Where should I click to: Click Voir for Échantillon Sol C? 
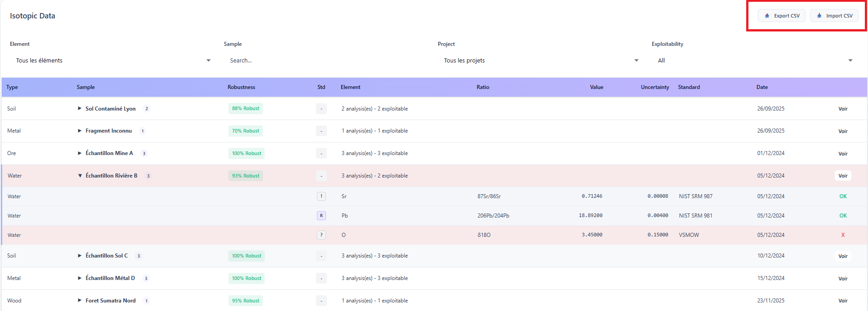point(843,256)
